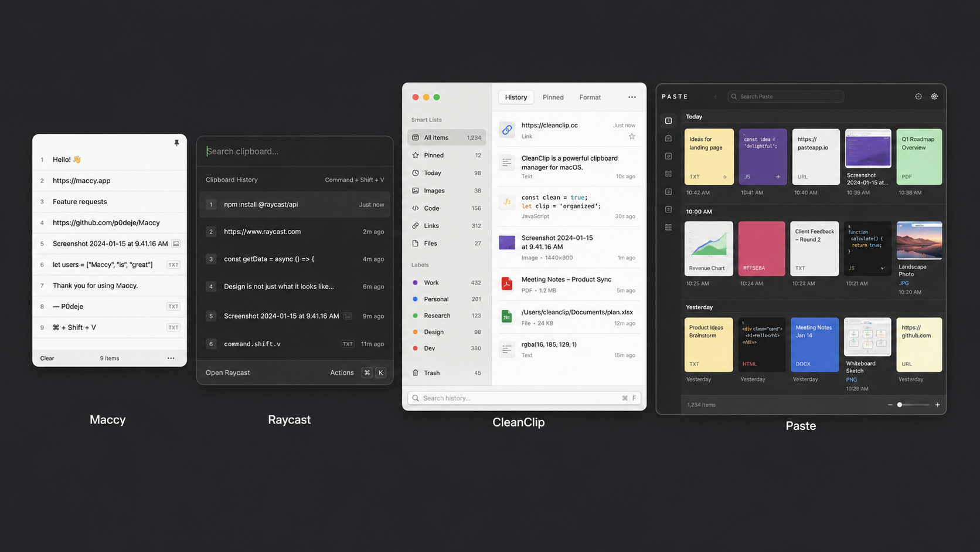
Task: Click the clock icon next to Today in CleanClip
Action: click(416, 173)
